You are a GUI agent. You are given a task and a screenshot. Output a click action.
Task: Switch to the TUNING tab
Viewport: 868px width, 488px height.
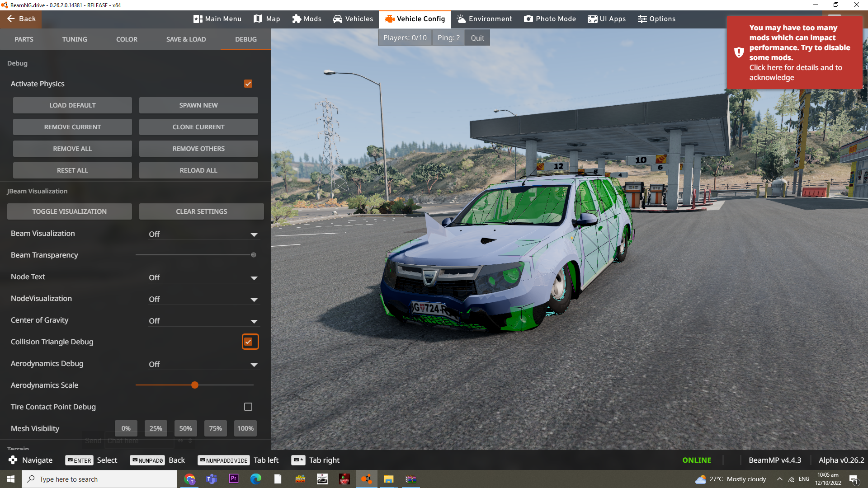(75, 39)
